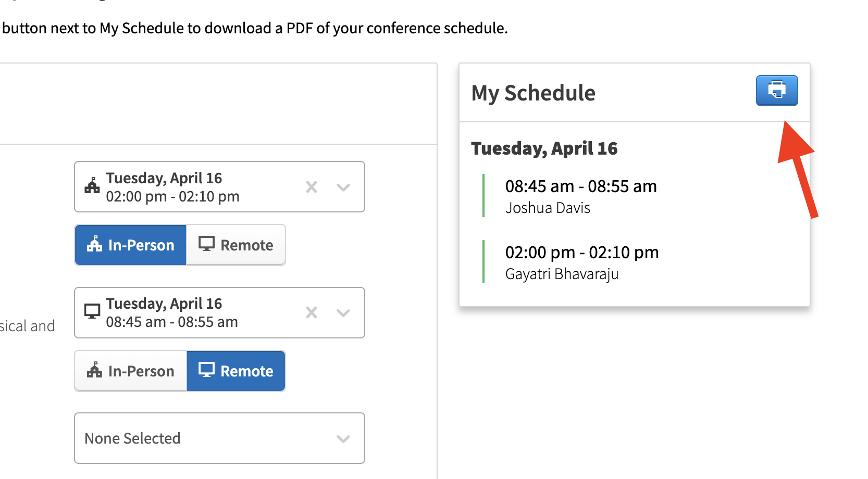Clear the 08:45 am time slot selection
The height and width of the screenshot is (479, 868).
312,312
